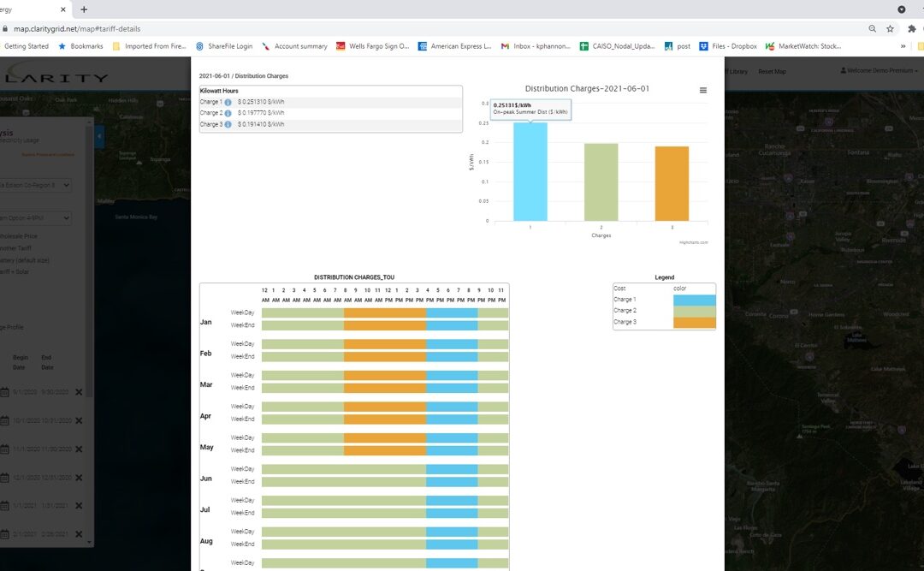The width and height of the screenshot is (924, 571).
Task: Select the Charge 2 row value 0.197770 $/kWh
Action: 261,113
